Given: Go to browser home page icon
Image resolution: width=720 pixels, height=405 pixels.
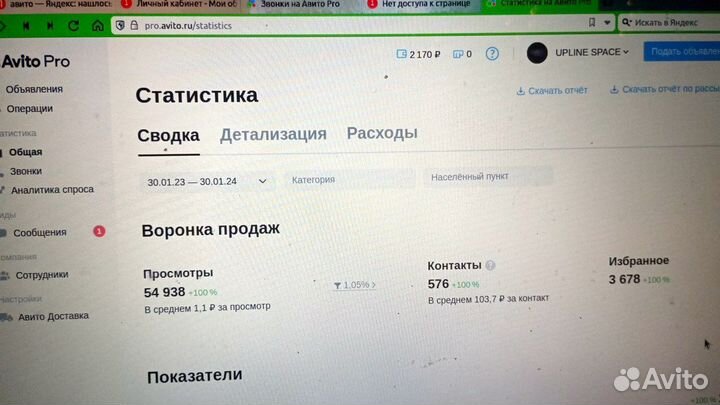Looking at the screenshot, I should (98, 25).
